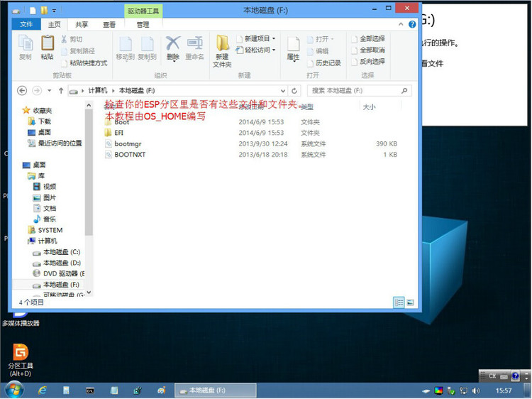Open Help via the blue question icon
This screenshot has height=399, width=532.
click(x=412, y=24)
